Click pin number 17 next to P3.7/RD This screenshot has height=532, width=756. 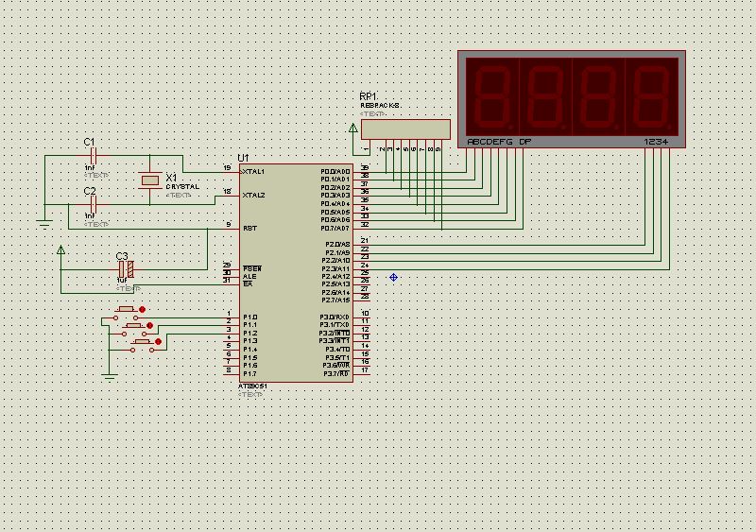point(365,369)
